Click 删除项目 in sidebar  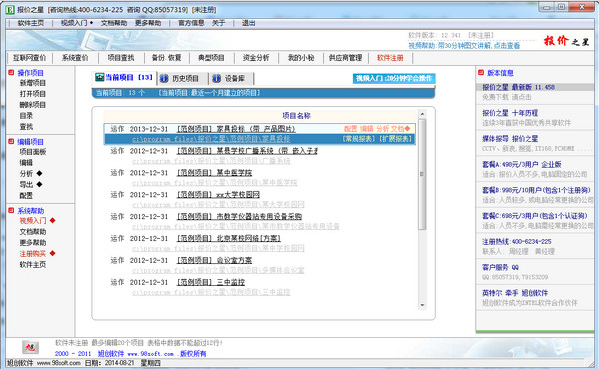(33, 105)
